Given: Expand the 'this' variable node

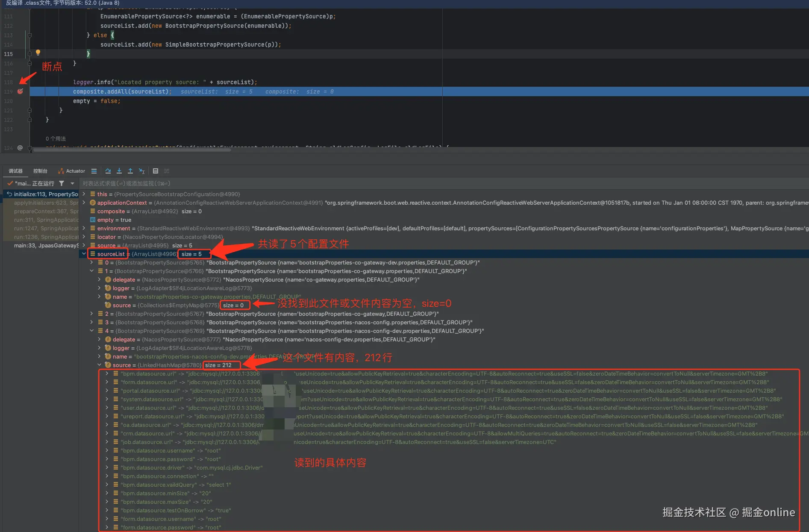Looking at the screenshot, I should tap(84, 194).
